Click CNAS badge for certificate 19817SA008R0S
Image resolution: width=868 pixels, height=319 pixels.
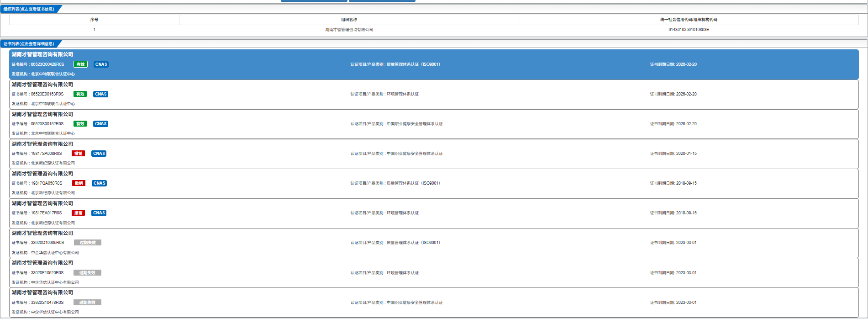99,154
